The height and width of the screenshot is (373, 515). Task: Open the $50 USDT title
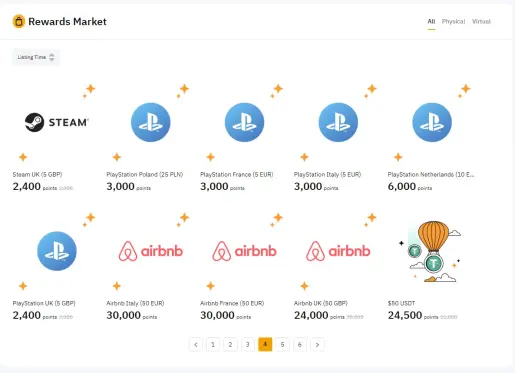tap(401, 303)
